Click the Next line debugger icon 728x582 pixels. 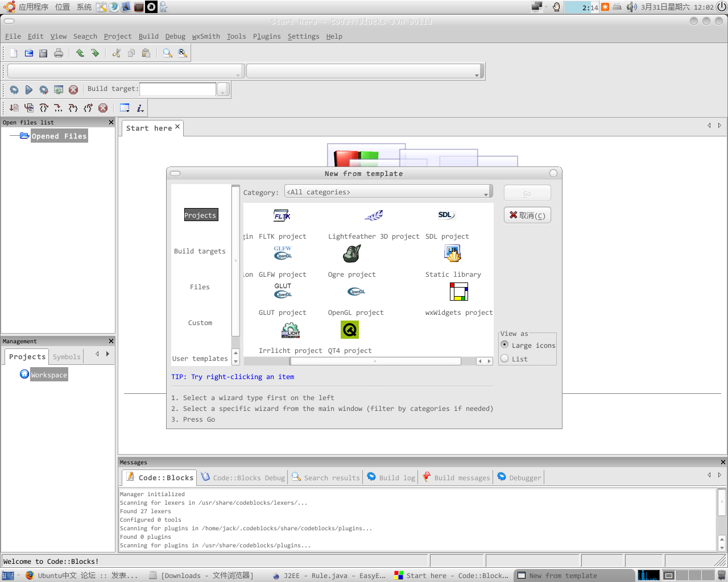pos(44,108)
